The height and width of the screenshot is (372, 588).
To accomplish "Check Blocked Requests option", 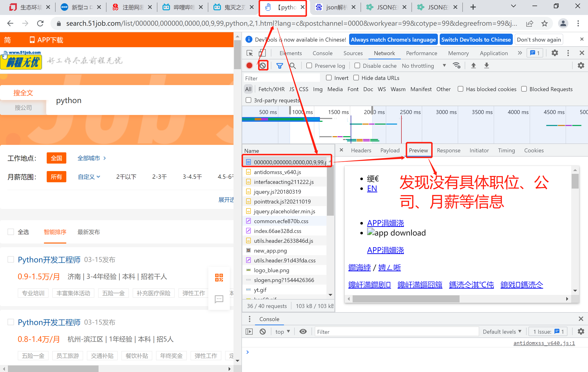I will coord(524,89).
